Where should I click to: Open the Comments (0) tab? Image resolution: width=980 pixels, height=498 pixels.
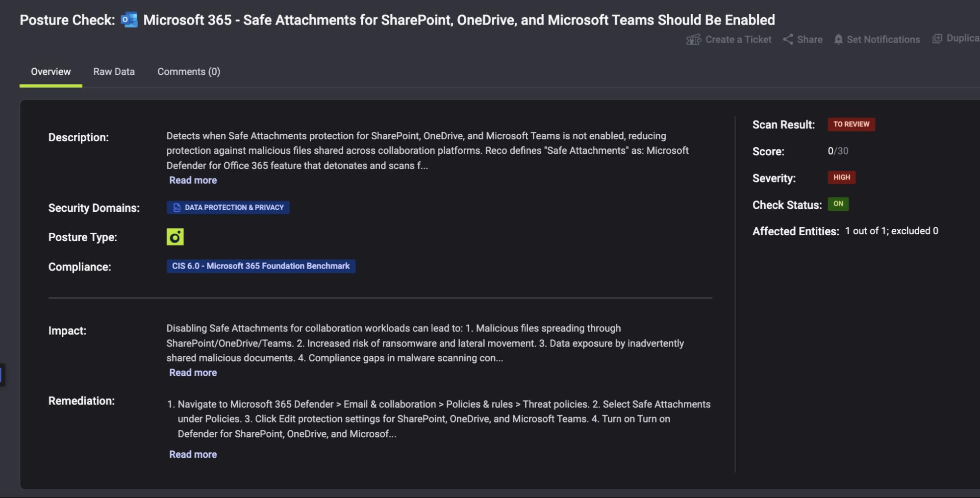188,71
